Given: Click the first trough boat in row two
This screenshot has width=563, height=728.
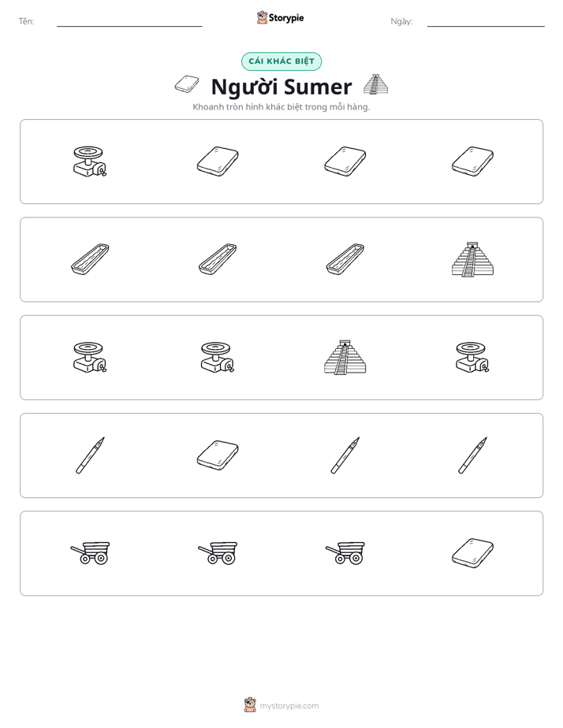Looking at the screenshot, I should pos(90,259).
